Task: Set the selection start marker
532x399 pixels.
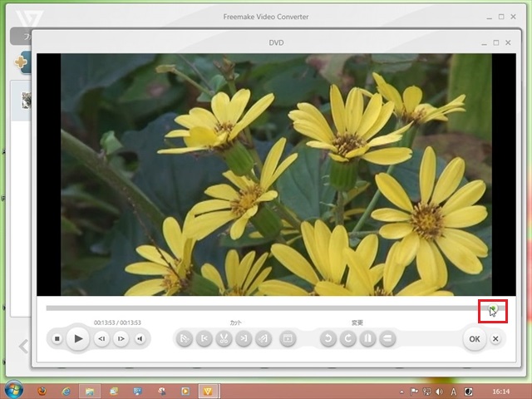Action: (x=204, y=338)
